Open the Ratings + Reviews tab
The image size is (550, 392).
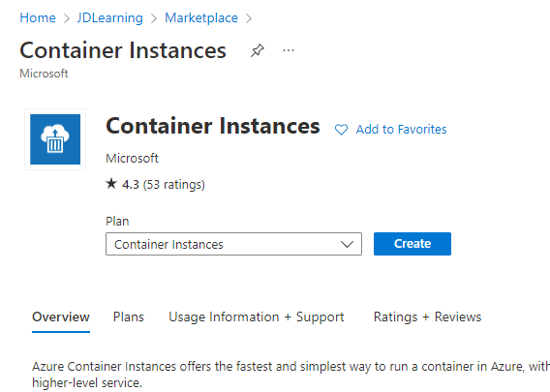(427, 317)
